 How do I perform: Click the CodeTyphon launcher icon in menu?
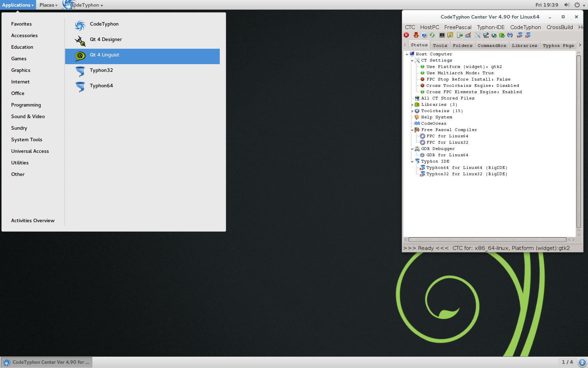click(x=80, y=25)
